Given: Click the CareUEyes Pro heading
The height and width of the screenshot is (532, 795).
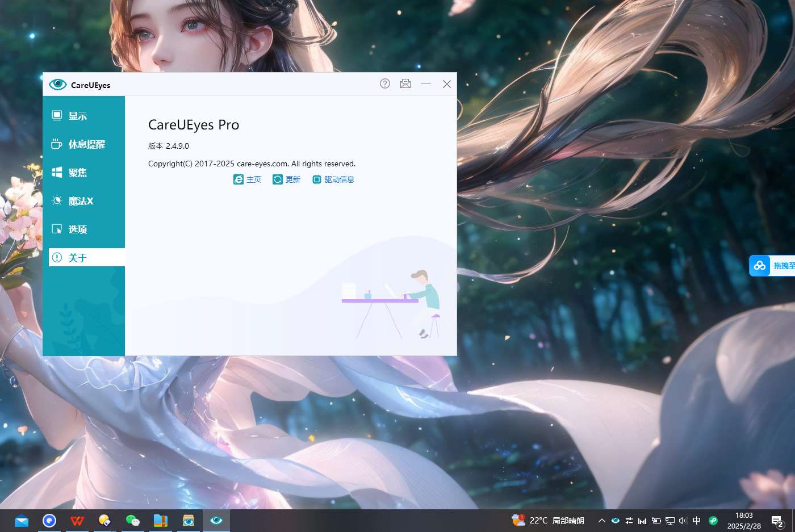Looking at the screenshot, I should tap(194, 125).
